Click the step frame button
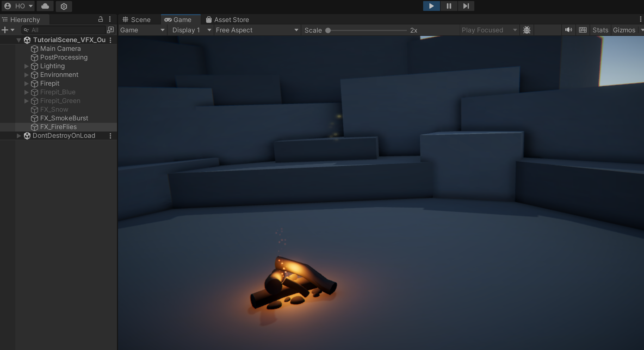This screenshot has width=644, height=350. 466,6
